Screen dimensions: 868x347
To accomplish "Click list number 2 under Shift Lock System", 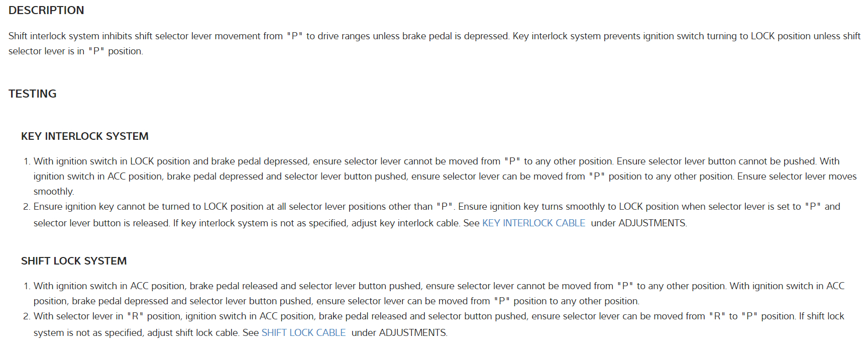I will tap(27, 316).
